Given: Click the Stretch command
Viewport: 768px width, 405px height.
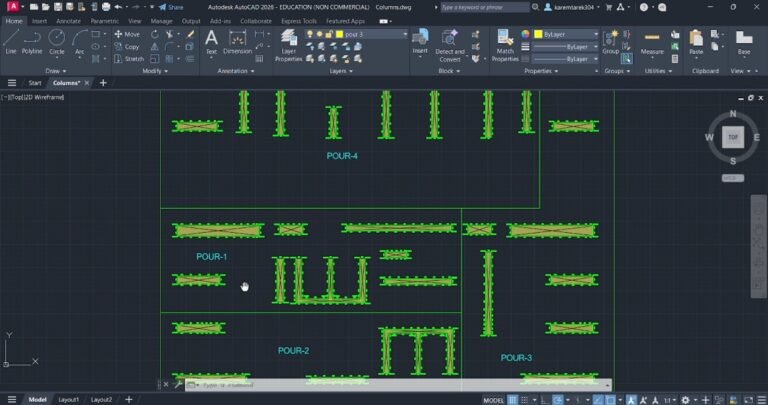Looking at the screenshot, I should coord(129,59).
